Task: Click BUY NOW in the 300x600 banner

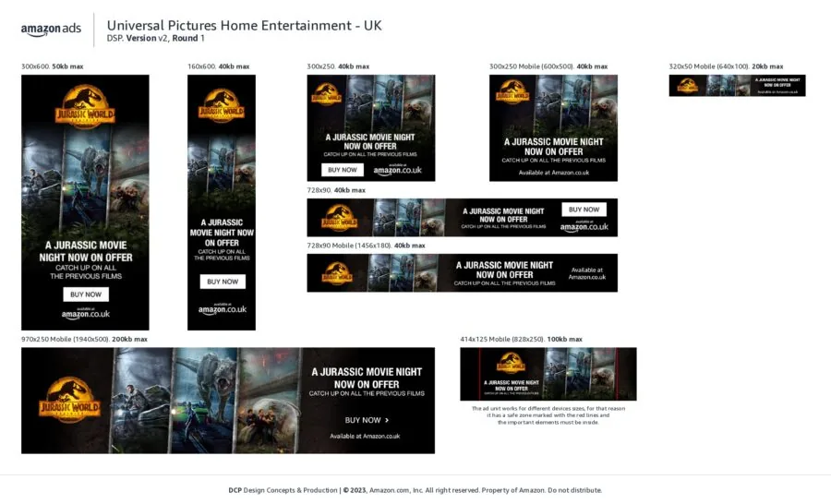Action: click(86, 294)
